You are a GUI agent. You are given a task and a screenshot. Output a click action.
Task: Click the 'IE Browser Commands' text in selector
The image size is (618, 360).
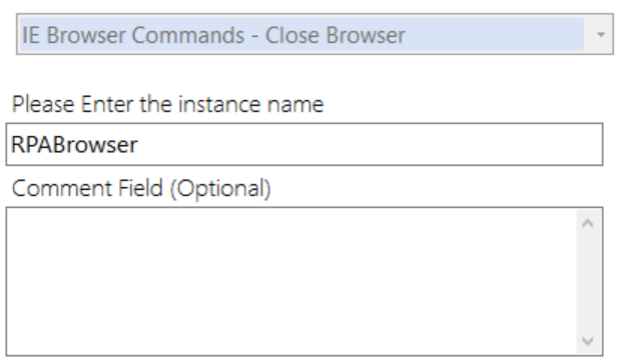(x=133, y=35)
